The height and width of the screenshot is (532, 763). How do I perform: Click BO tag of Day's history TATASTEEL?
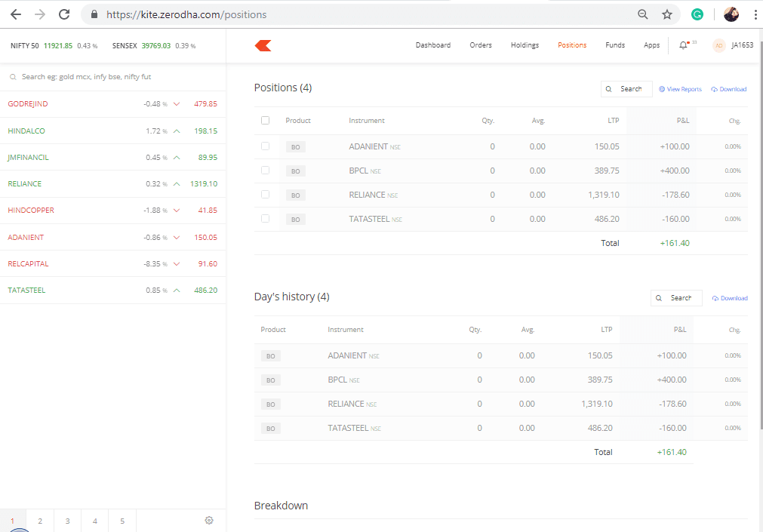click(x=270, y=429)
